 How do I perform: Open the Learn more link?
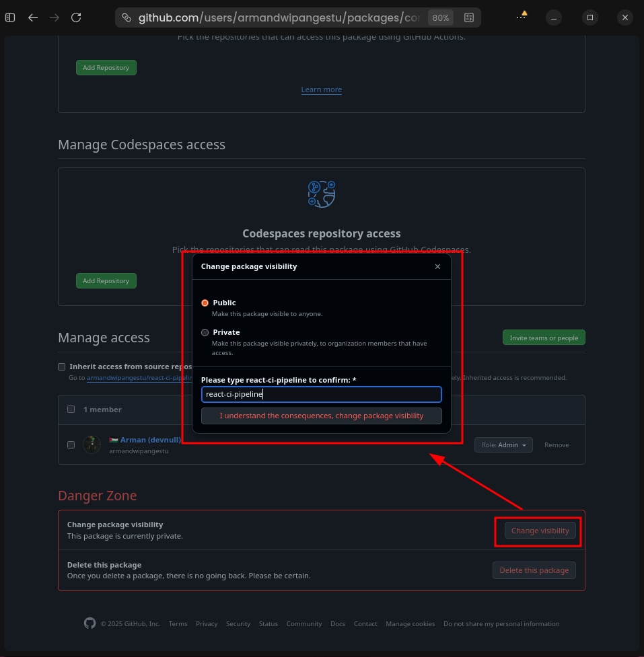pyautogui.click(x=321, y=89)
